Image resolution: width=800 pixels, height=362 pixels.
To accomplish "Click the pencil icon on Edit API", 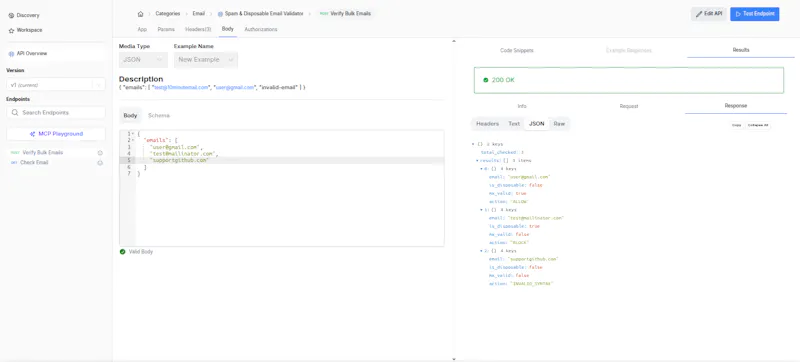I will coord(699,14).
